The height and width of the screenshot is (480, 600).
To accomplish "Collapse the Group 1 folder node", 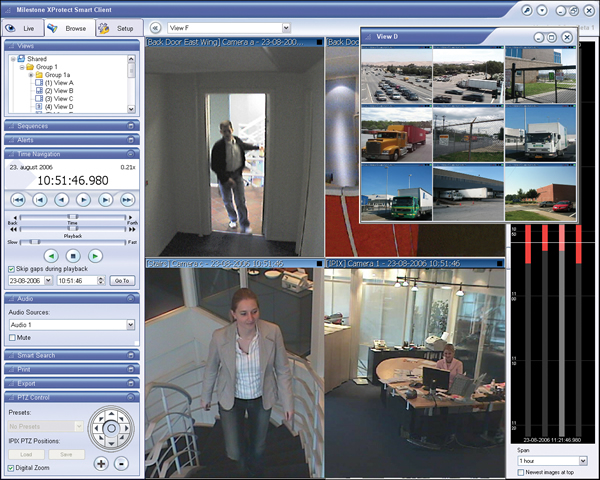I will 22,67.
